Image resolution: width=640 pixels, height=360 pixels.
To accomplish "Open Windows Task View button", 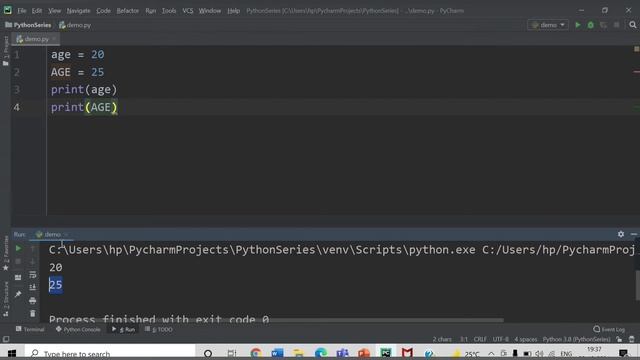I will tap(232, 353).
